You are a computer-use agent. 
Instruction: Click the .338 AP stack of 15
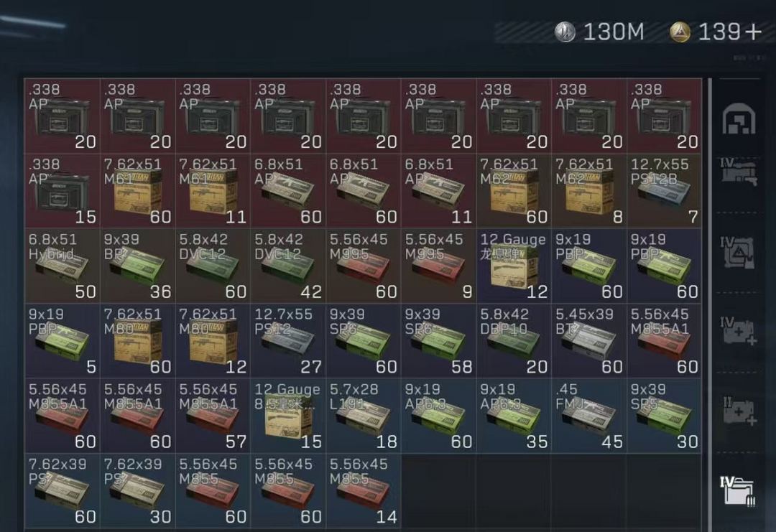(63, 191)
